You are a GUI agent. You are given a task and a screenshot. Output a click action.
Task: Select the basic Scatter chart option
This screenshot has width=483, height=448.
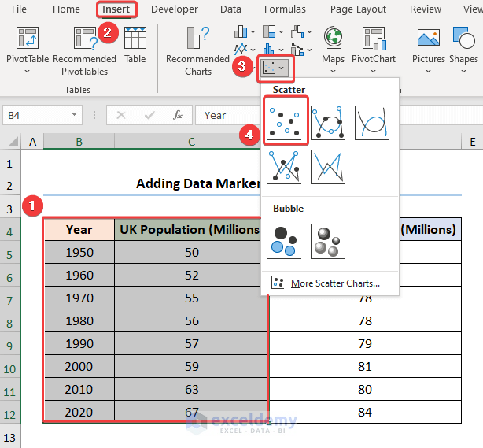286,121
